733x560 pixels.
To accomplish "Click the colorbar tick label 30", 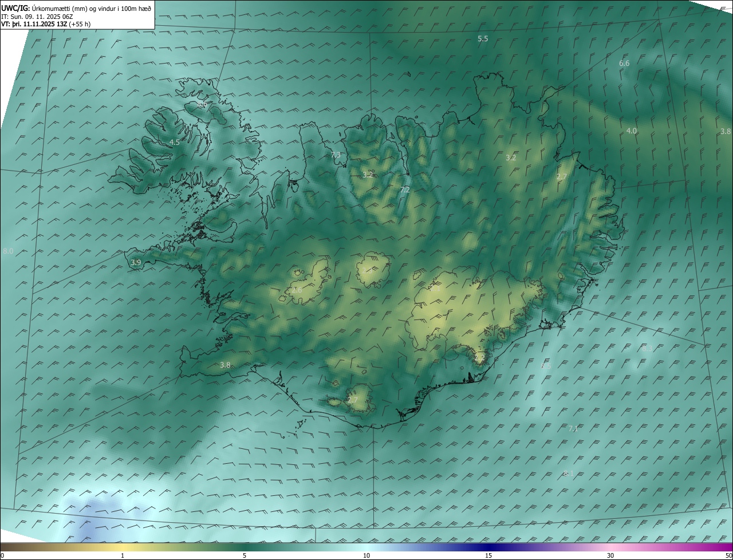I will tap(610, 556).
